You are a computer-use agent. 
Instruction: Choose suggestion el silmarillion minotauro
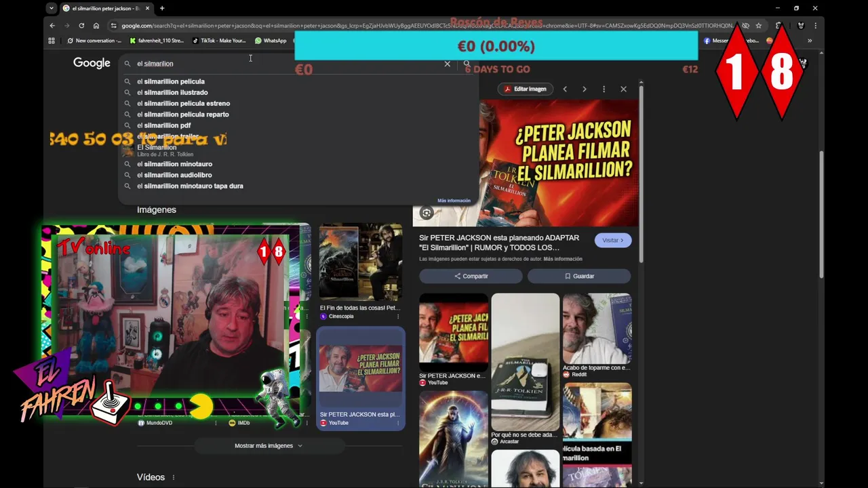(x=174, y=164)
